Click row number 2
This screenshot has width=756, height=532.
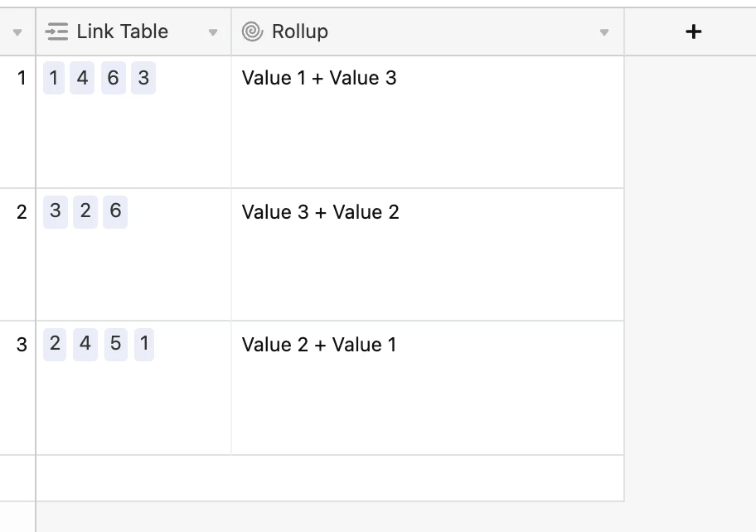tap(22, 212)
